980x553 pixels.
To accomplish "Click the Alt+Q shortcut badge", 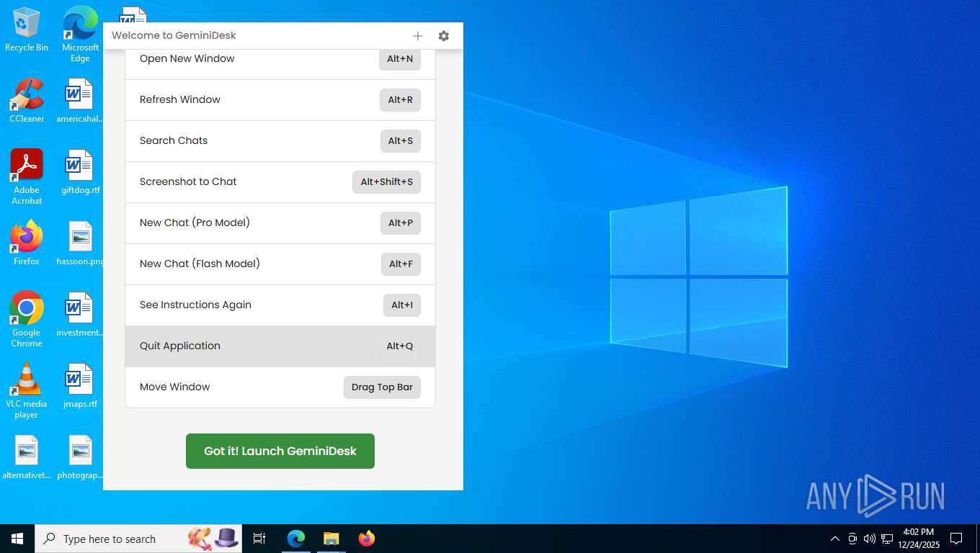I will (400, 346).
